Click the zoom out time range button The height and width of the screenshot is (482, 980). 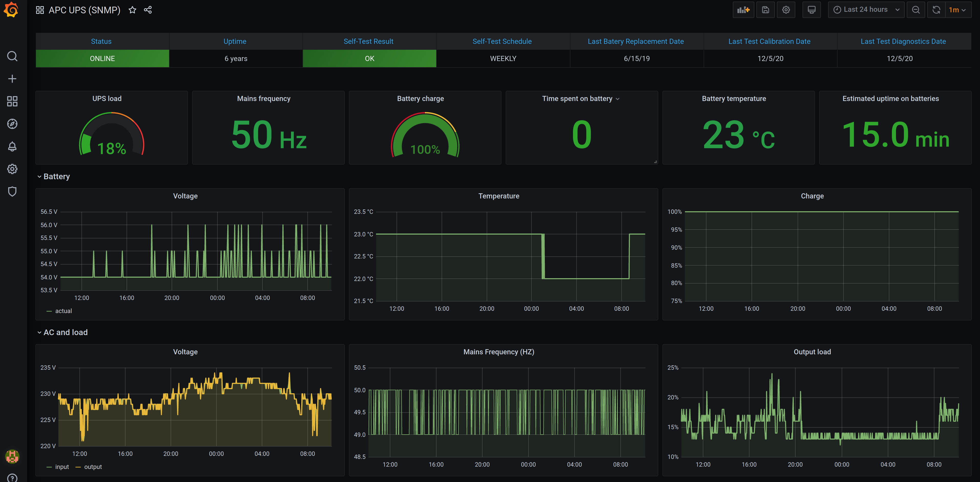[x=916, y=10]
